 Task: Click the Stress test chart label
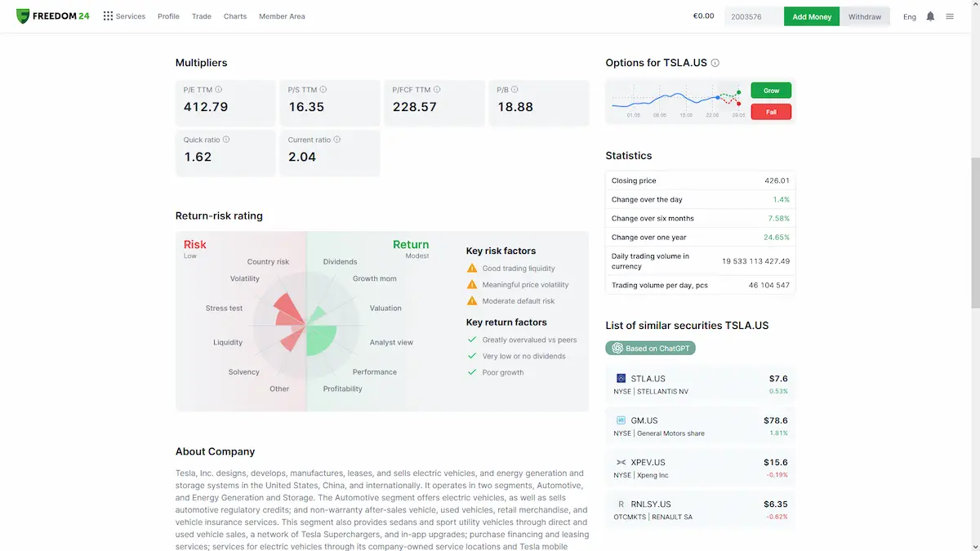(x=224, y=309)
